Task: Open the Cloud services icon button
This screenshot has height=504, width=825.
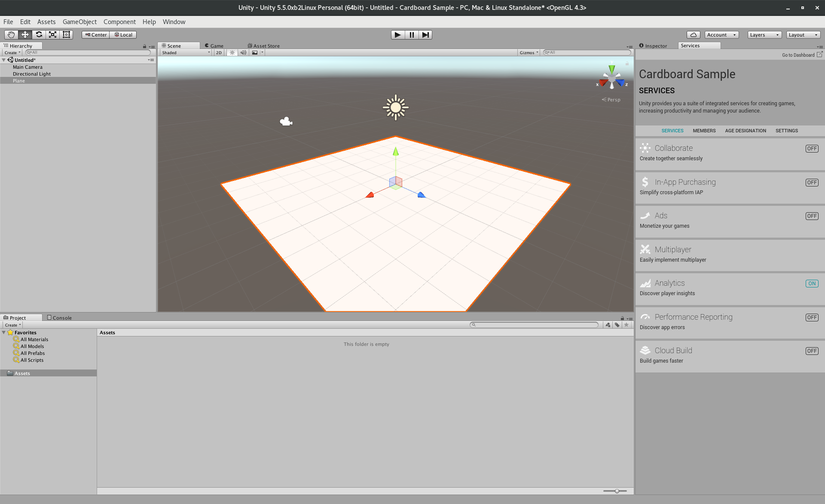Action: 693,35
